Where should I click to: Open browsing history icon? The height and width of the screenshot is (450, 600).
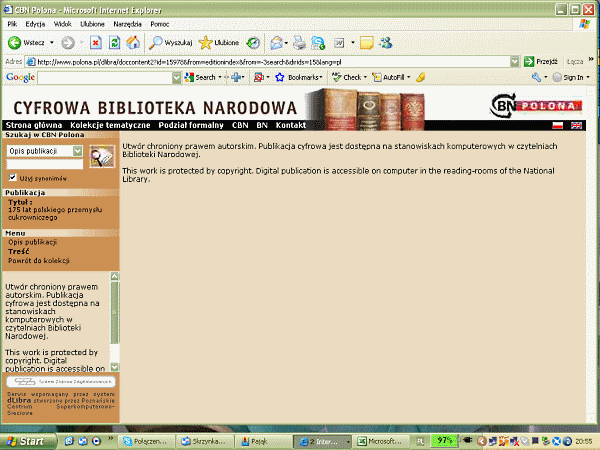click(253, 42)
